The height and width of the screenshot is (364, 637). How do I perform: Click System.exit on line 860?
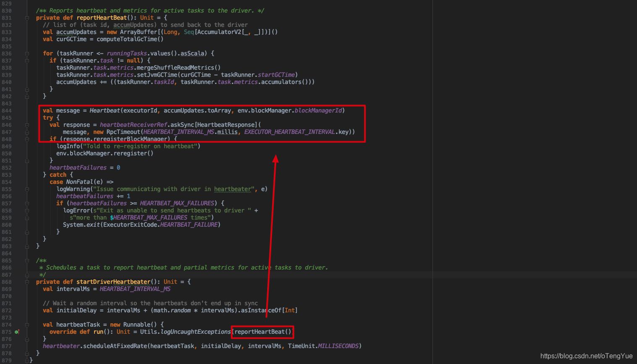[x=81, y=225]
